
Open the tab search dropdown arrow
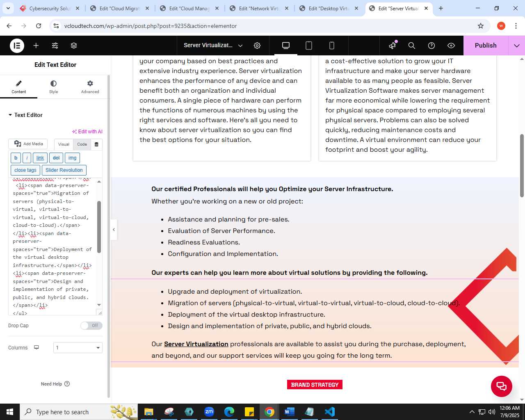(x=8, y=8)
